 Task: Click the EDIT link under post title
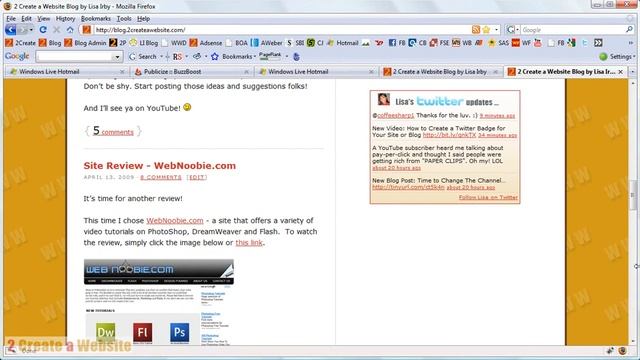[197, 178]
